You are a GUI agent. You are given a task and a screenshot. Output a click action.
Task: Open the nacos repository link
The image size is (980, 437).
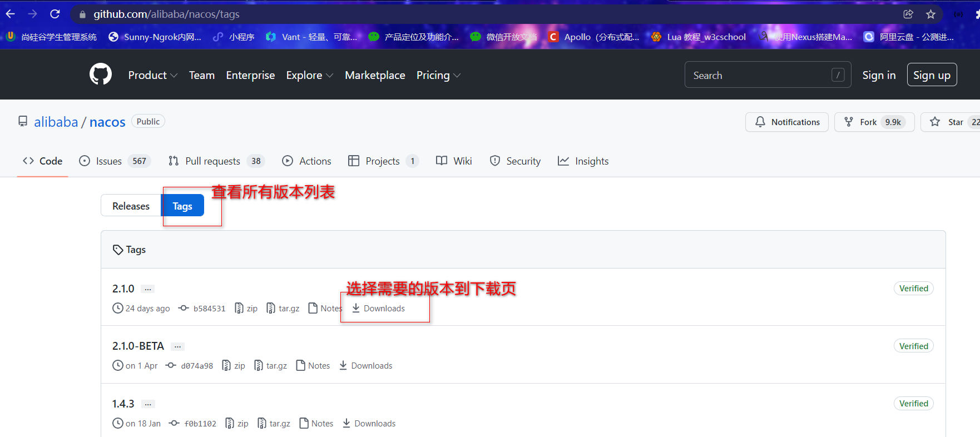tap(107, 122)
